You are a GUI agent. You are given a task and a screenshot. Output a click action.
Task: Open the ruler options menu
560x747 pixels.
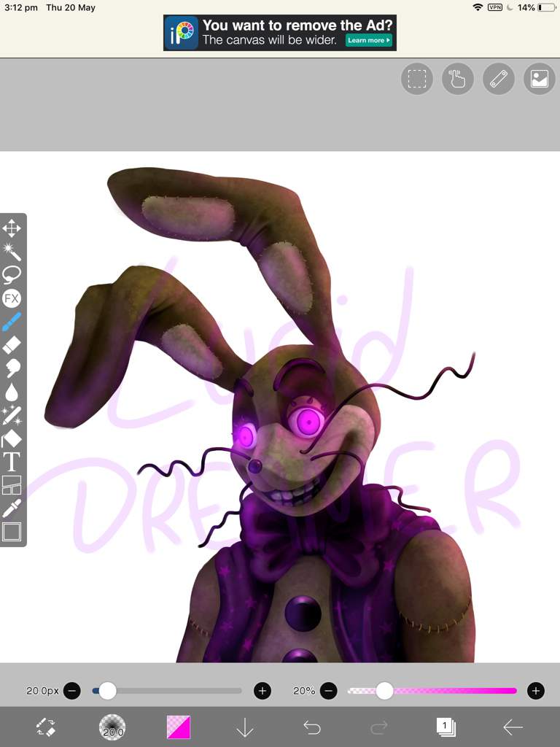[499, 79]
